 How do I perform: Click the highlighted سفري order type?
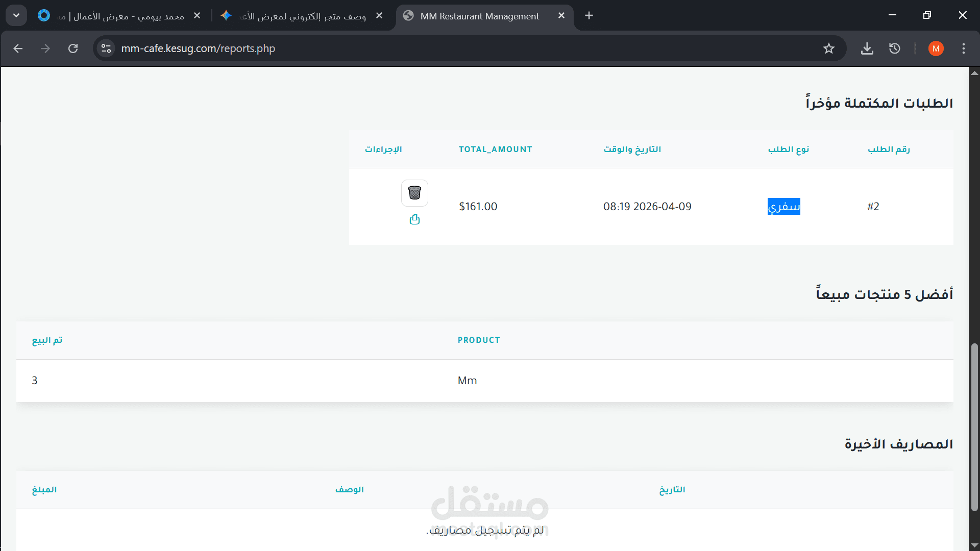click(783, 207)
